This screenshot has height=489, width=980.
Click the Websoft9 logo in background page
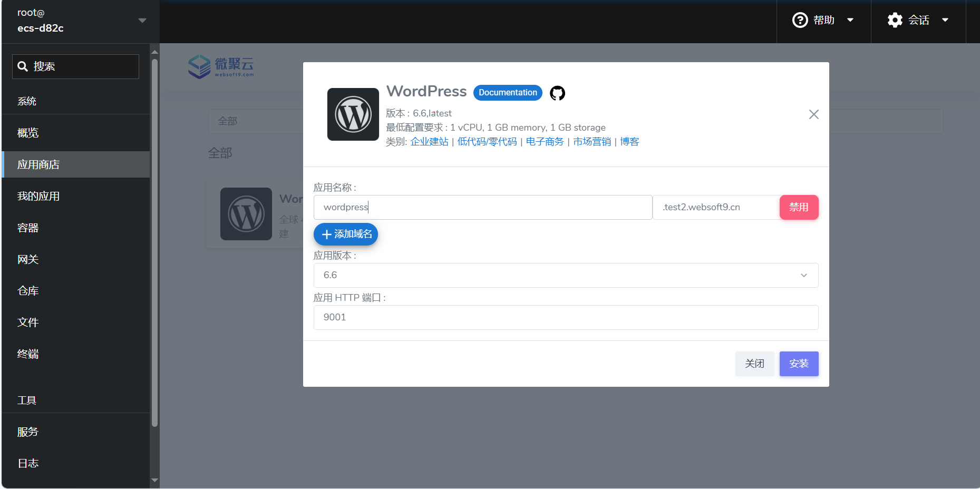221,66
